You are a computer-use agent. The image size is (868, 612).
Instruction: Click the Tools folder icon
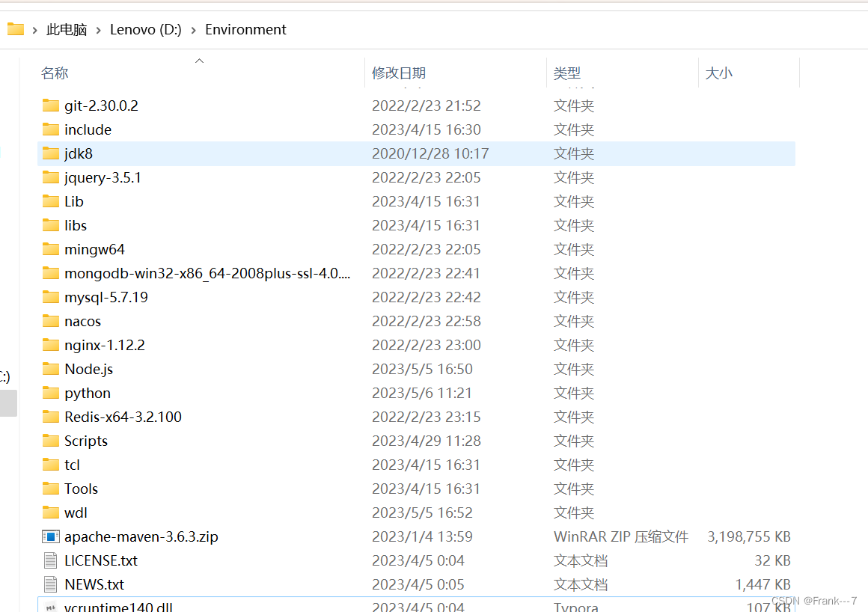pos(50,489)
